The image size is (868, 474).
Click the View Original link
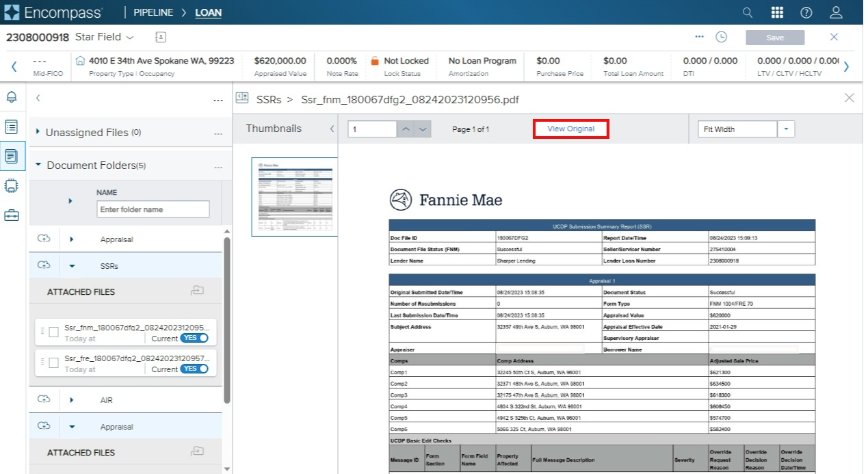click(x=570, y=129)
